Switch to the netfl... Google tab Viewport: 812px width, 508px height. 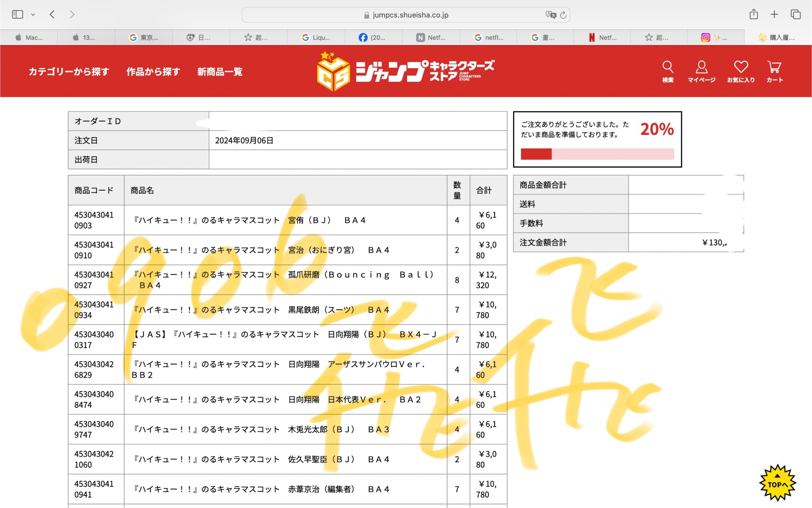coord(488,37)
